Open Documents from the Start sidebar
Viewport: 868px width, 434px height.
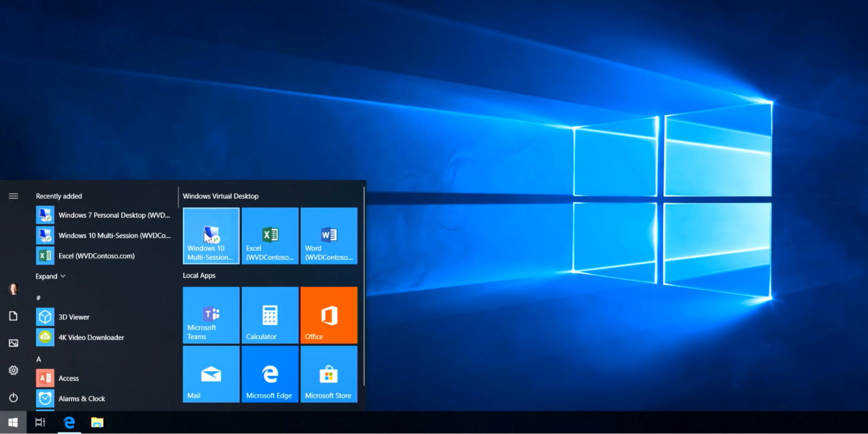click(x=13, y=316)
